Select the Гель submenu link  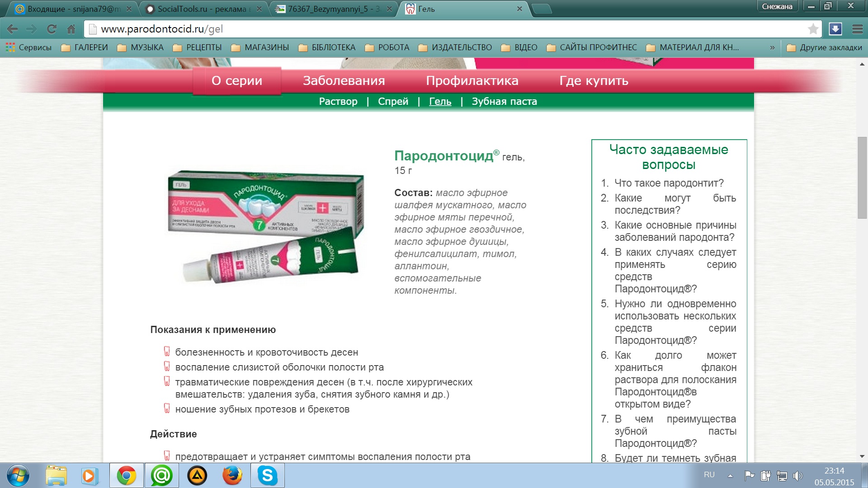pyautogui.click(x=440, y=101)
